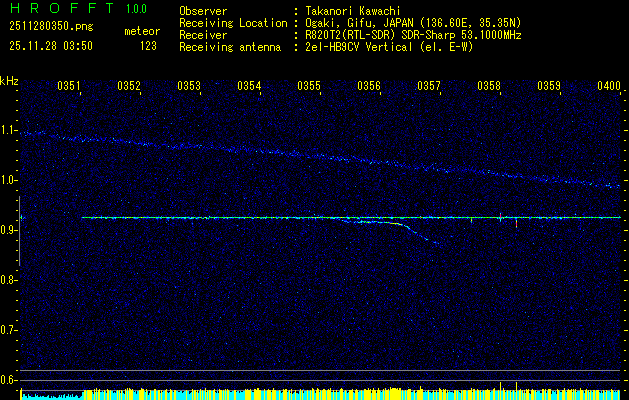
Task: Click the meteor count 123
Action: [148, 45]
